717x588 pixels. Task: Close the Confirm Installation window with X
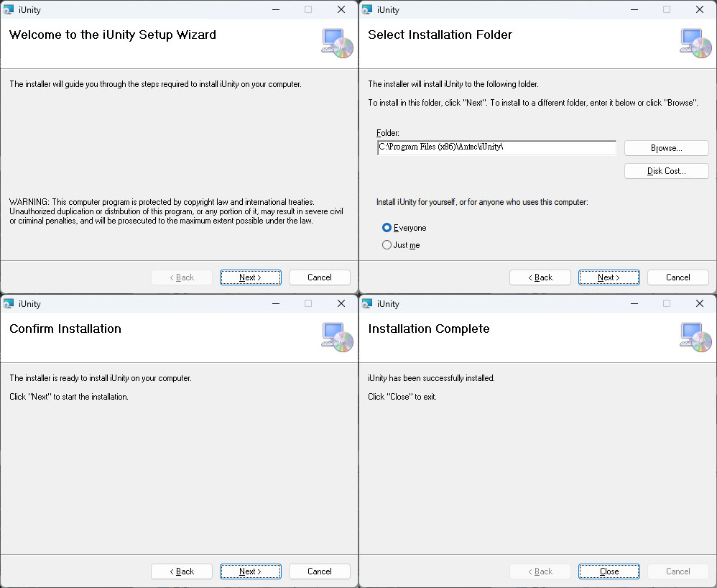(x=341, y=303)
